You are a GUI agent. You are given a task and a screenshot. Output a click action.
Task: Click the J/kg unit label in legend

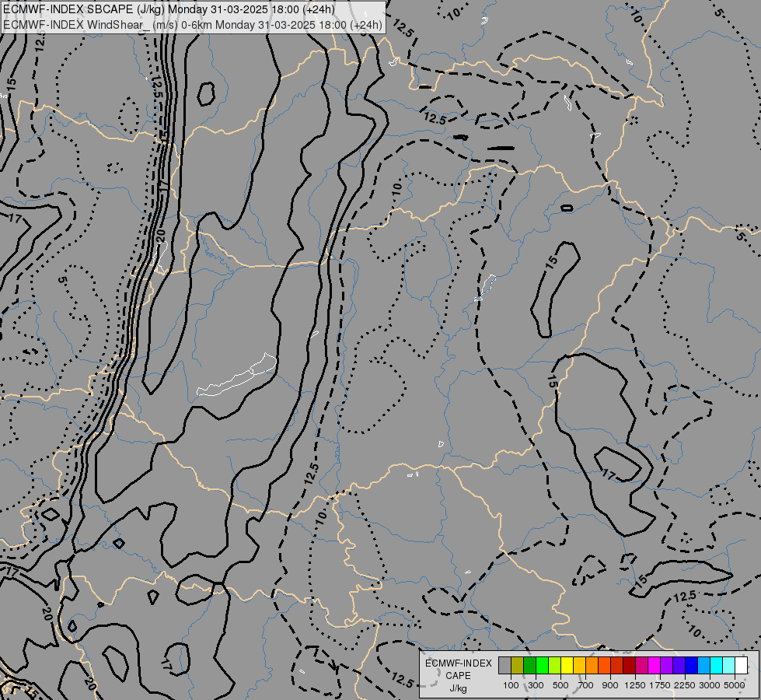pyautogui.click(x=458, y=688)
